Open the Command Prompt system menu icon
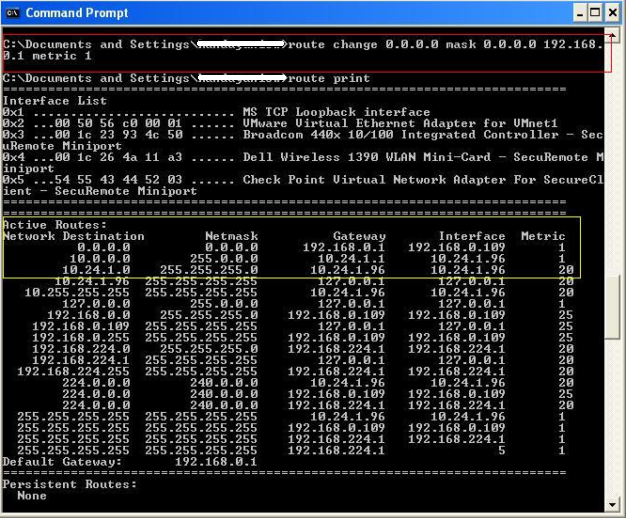This screenshot has height=521, width=628. click(13, 13)
